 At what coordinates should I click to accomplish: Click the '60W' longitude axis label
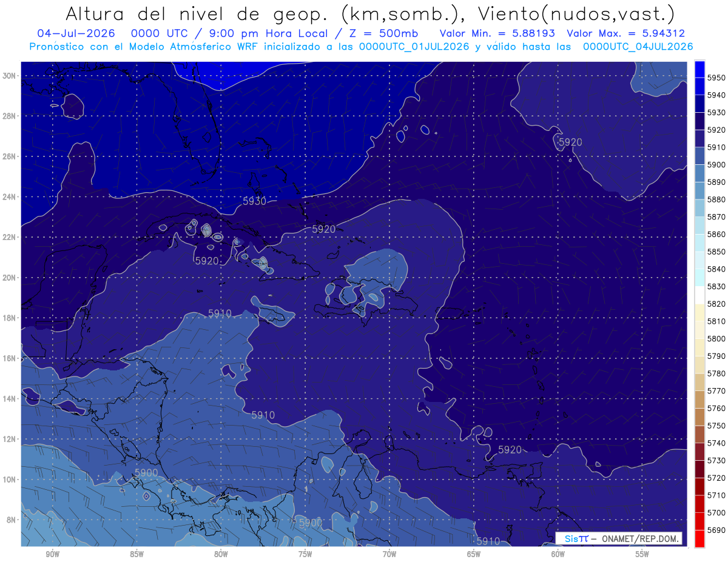click(x=558, y=554)
